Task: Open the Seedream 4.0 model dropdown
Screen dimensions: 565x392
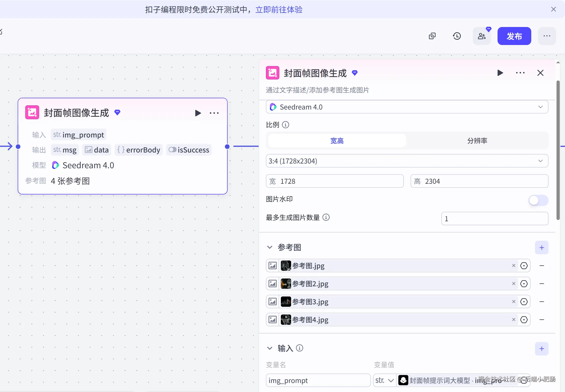Action: [x=407, y=107]
